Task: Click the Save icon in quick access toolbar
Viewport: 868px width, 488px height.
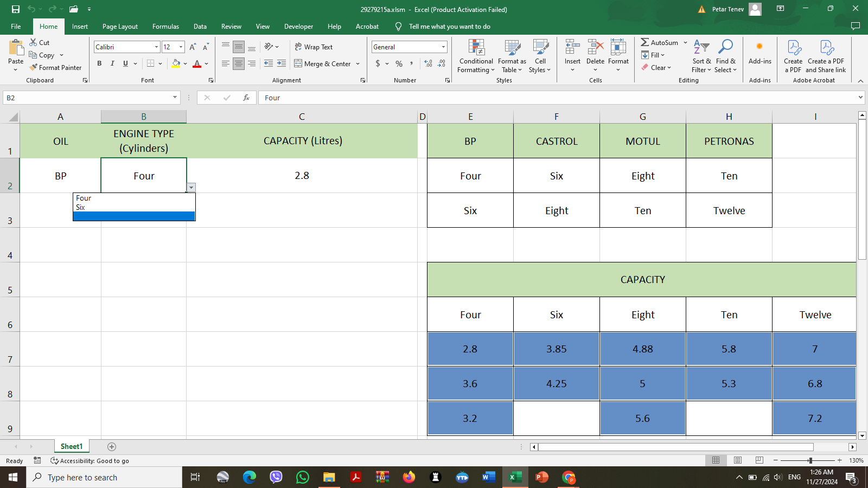Action: tap(16, 9)
